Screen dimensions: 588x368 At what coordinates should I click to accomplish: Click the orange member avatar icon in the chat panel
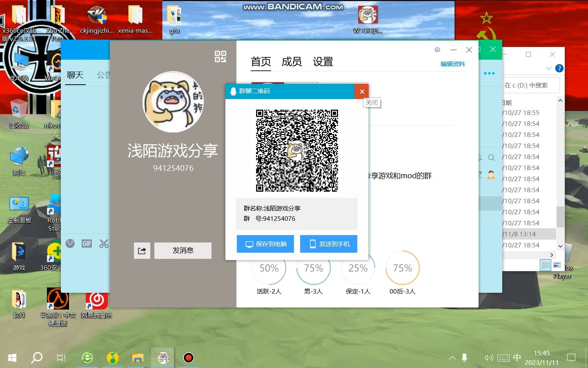click(x=491, y=175)
